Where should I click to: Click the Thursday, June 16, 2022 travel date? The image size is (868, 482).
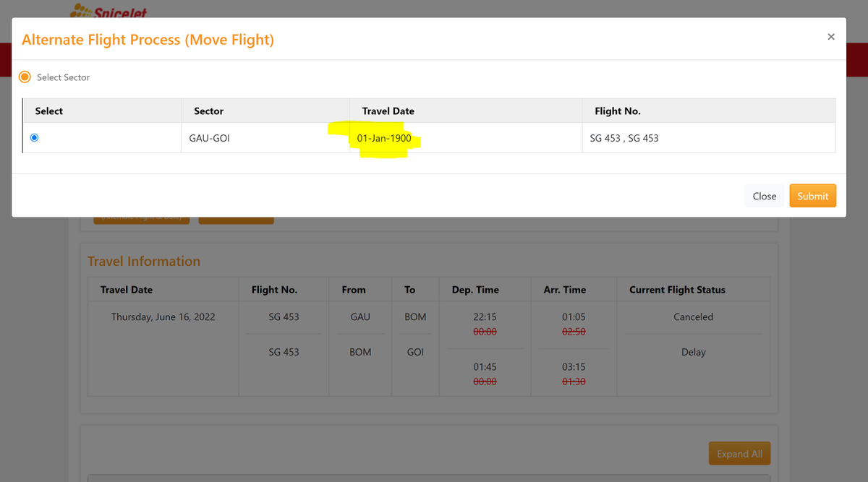[x=162, y=317]
